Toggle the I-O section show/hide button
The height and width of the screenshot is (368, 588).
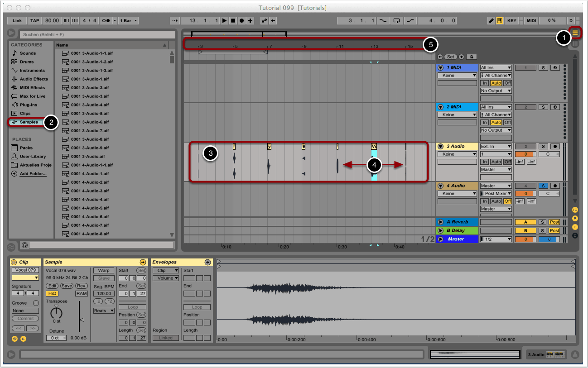pos(575,210)
